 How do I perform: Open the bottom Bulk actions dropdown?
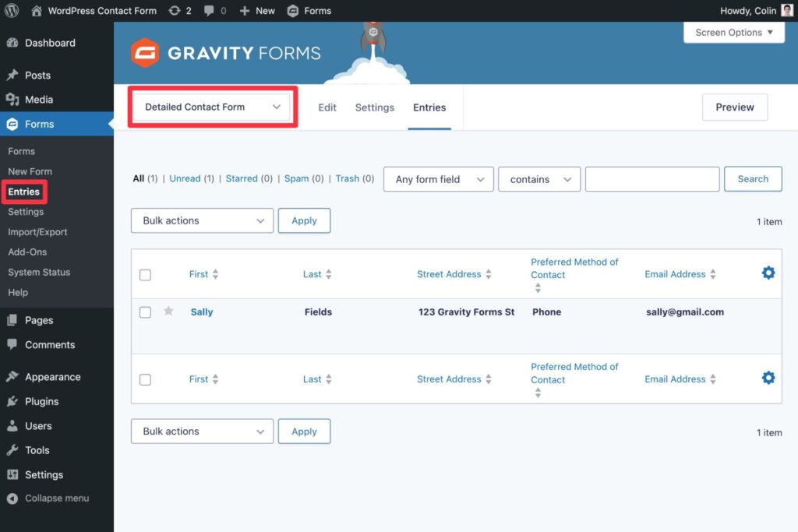pyautogui.click(x=203, y=432)
